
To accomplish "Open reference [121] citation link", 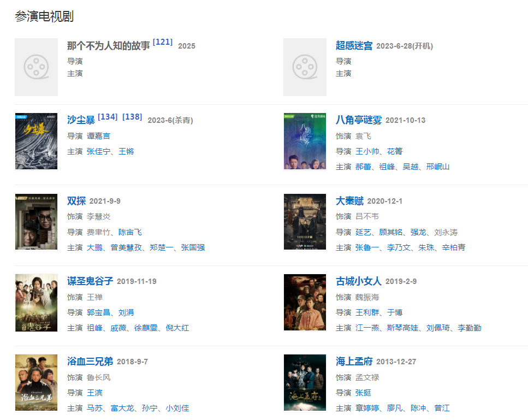I will 163,42.
